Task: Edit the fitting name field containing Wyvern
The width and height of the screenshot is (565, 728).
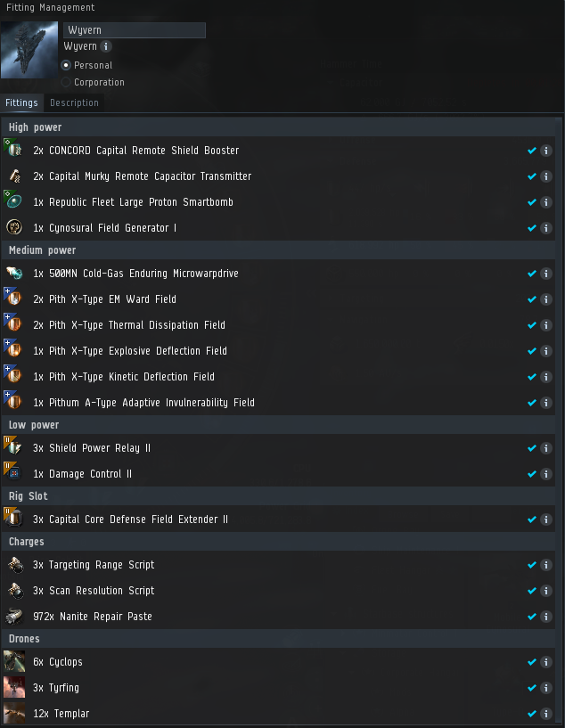Action: (x=135, y=30)
